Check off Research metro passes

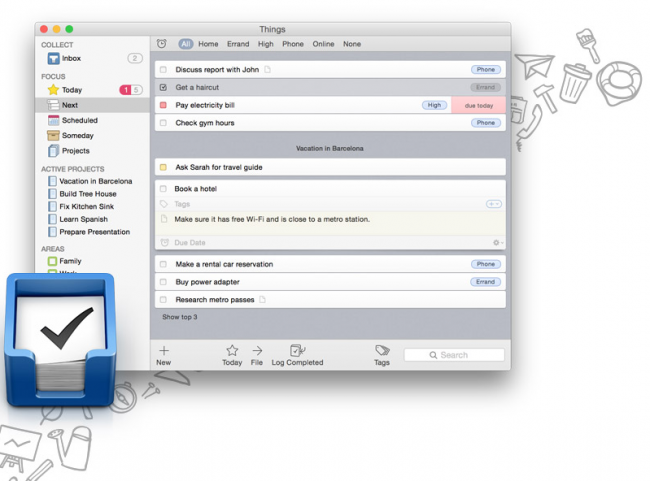click(x=163, y=299)
